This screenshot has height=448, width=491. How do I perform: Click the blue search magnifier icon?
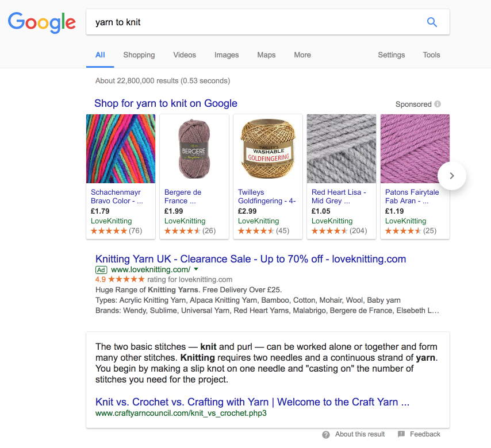tap(432, 22)
